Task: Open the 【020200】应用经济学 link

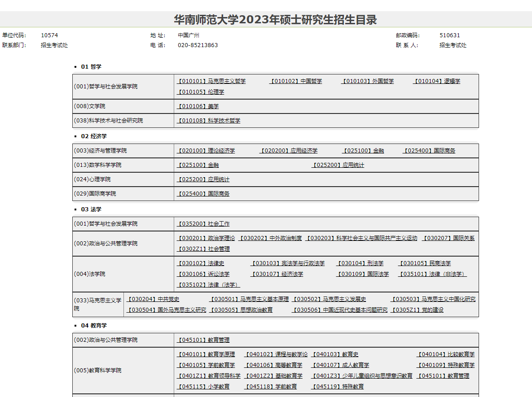Action: 289,151
